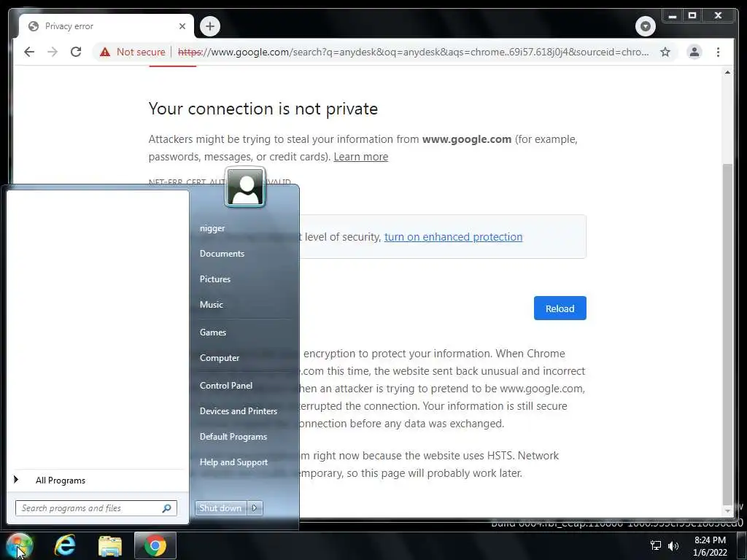Maximize the Chrome window
This screenshot has width=747, height=560.
(692, 16)
